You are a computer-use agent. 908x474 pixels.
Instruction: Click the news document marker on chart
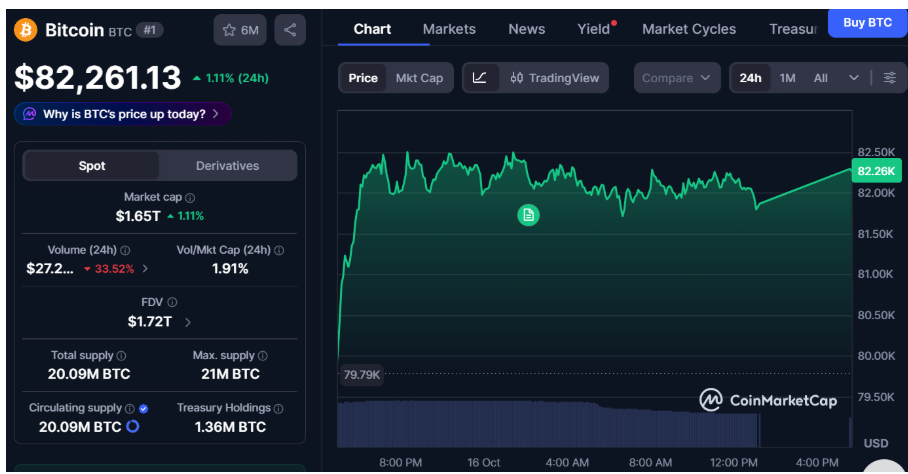pos(528,215)
